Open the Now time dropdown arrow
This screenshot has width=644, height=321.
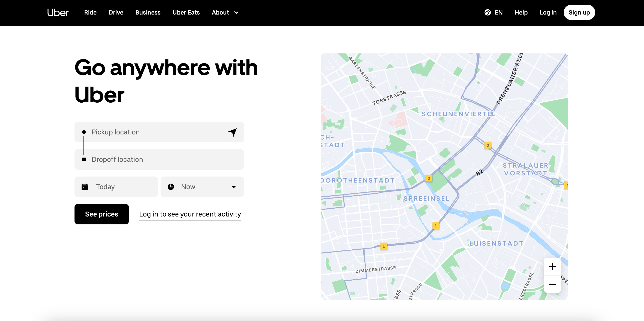coord(234,187)
